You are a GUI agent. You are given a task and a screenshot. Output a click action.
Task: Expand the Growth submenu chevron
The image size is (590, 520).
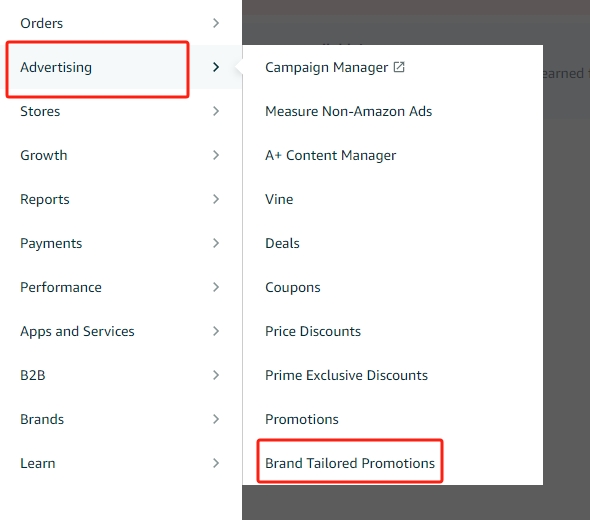[216, 155]
